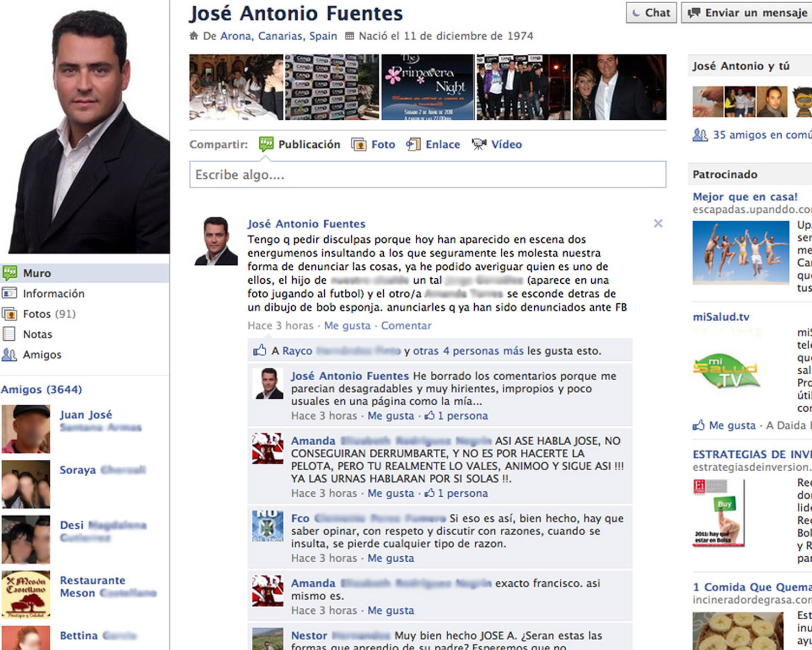
Task: Click the Amigos people icon in sidebar
Action: coord(9,355)
